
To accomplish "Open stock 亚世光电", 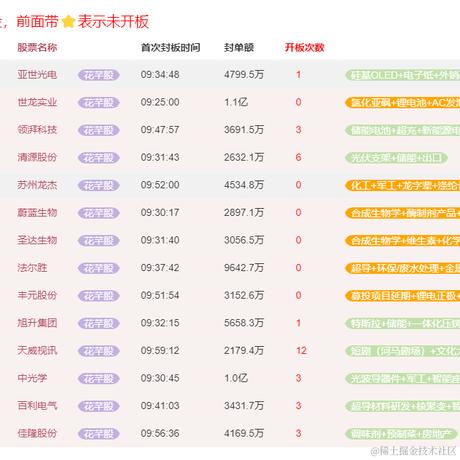I will (x=37, y=74).
